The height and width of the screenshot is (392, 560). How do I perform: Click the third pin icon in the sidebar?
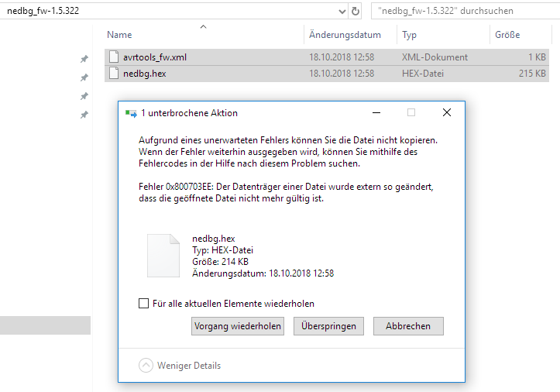click(84, 96)
